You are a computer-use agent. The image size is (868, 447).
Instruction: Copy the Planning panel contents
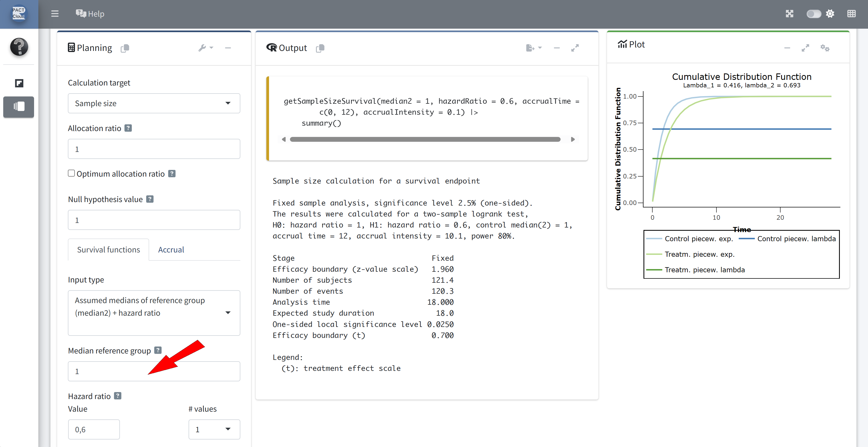[x=125, y=48]
